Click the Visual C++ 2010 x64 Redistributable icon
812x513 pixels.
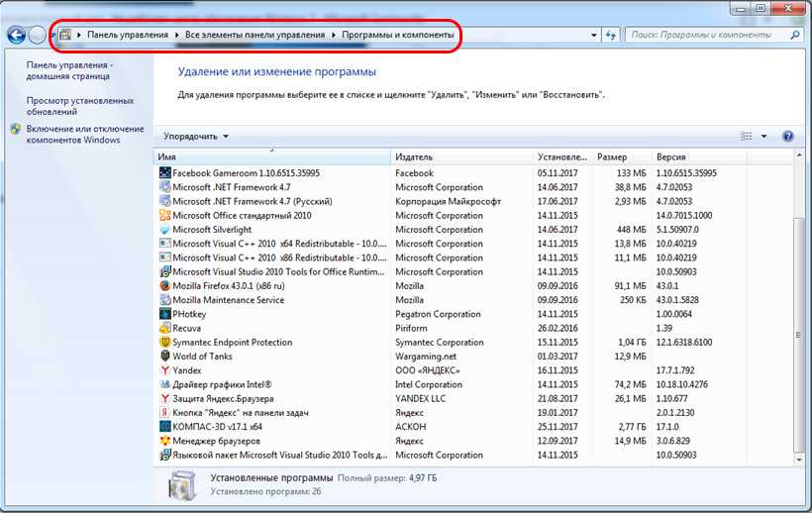point(164,244)
